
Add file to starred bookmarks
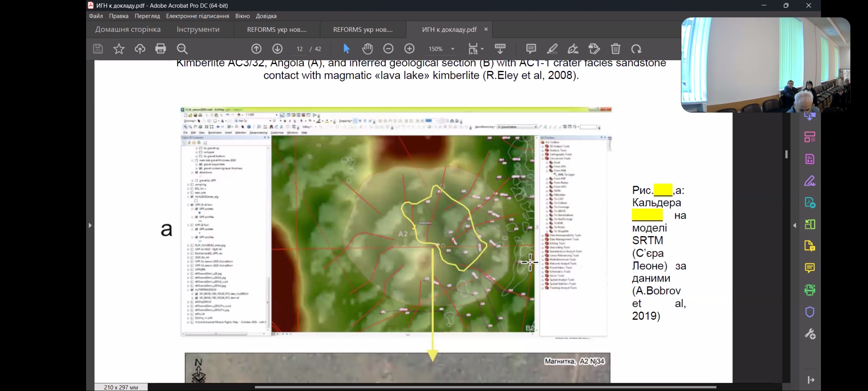(x=119, y=49)
